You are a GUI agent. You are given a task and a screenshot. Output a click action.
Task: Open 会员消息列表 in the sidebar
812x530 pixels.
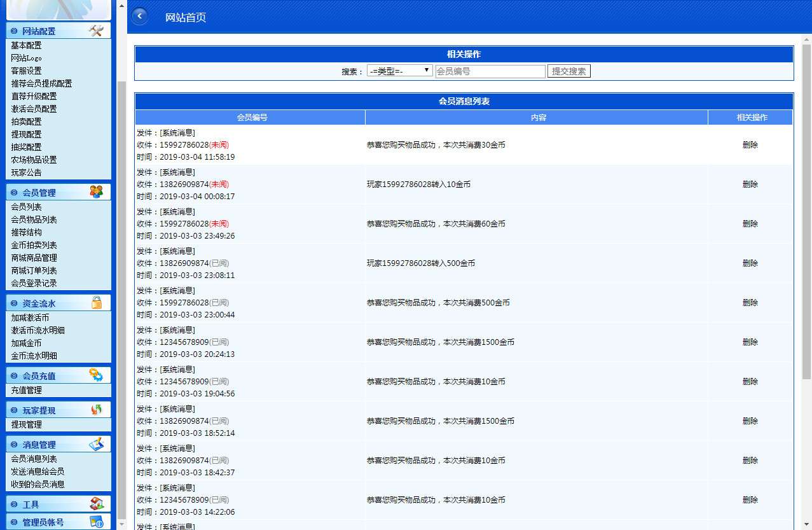(34, 459)
